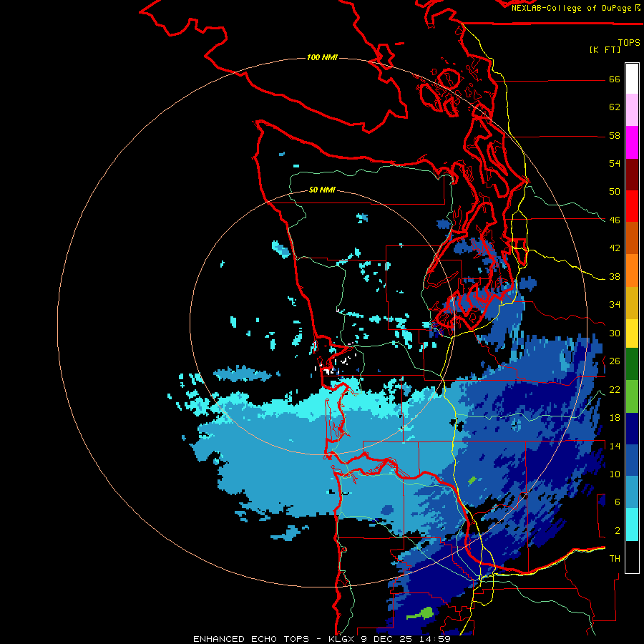Click the 6 legend value label

[618, 502]
